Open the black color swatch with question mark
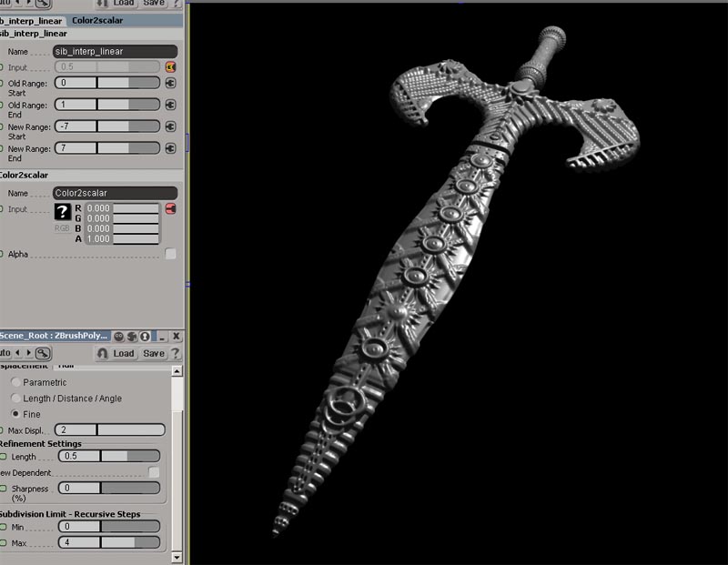The height and width of the screenshot is (565, 728). 62,212
